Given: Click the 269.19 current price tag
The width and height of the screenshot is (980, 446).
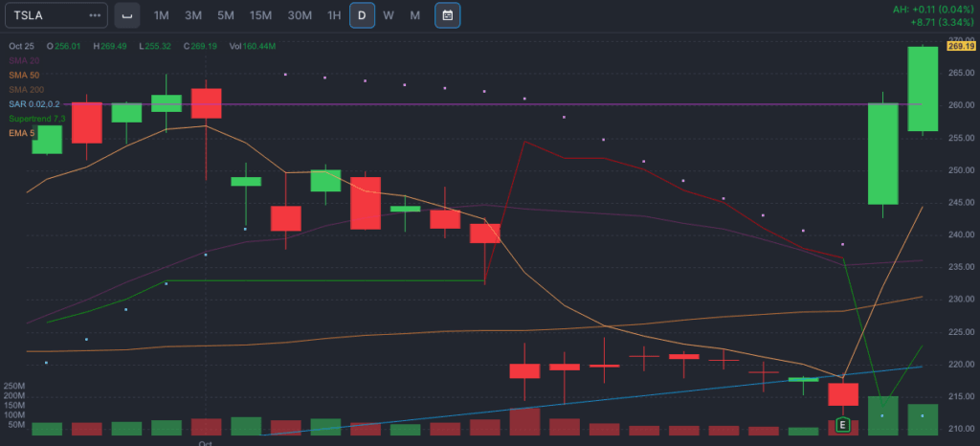Looking at the screenshot, I should coord(961,45).
